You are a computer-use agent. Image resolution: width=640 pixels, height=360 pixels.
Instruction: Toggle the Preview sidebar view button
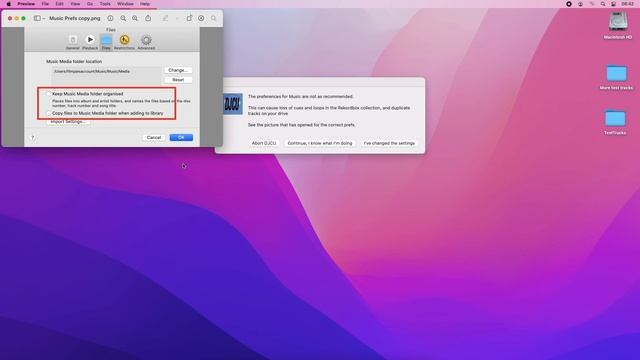(x=37, y=18)
